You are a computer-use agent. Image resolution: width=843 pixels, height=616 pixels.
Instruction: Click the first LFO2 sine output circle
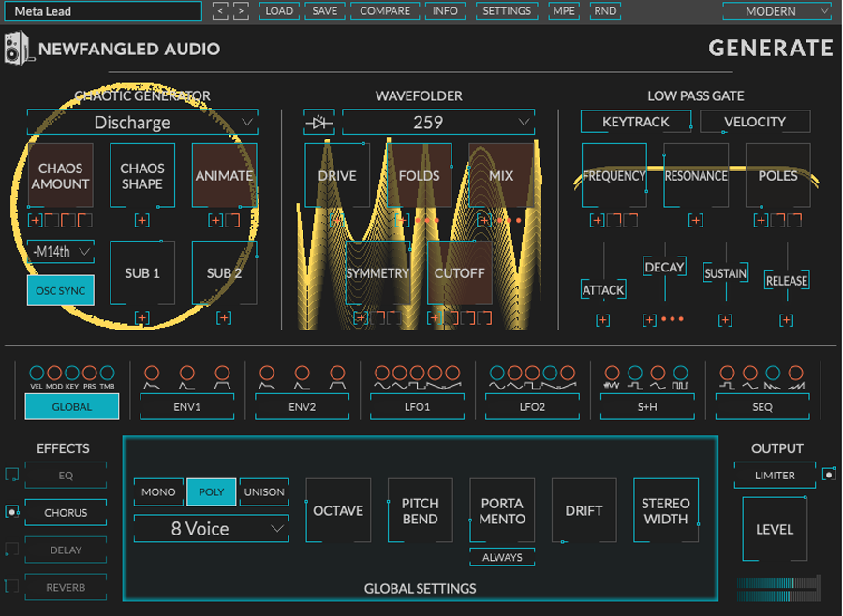[497, 373]
